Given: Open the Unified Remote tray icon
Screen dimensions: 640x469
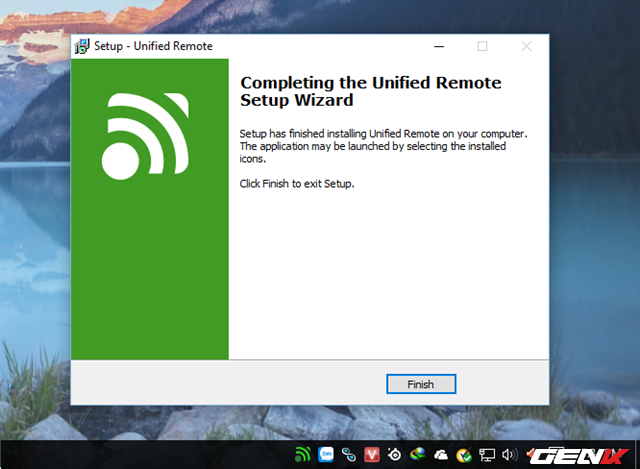Looking at the screenshot, I should (x=302, y=454).
